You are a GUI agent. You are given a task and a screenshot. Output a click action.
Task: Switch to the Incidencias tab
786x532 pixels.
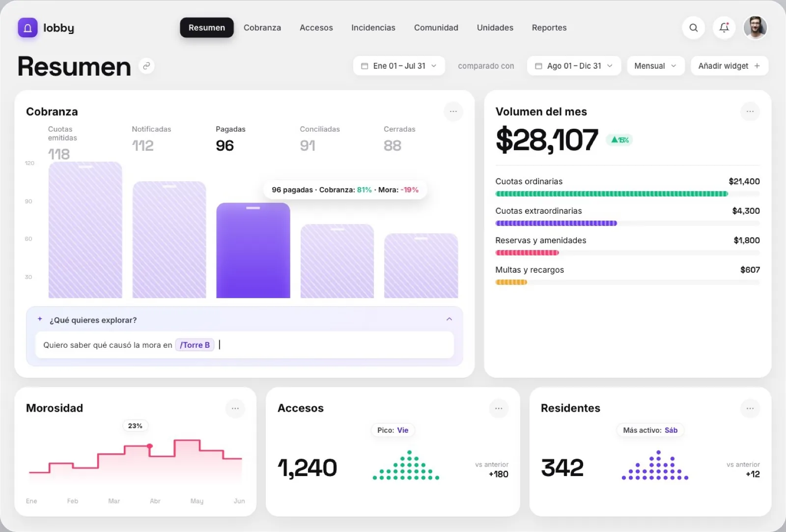(373, 28)
